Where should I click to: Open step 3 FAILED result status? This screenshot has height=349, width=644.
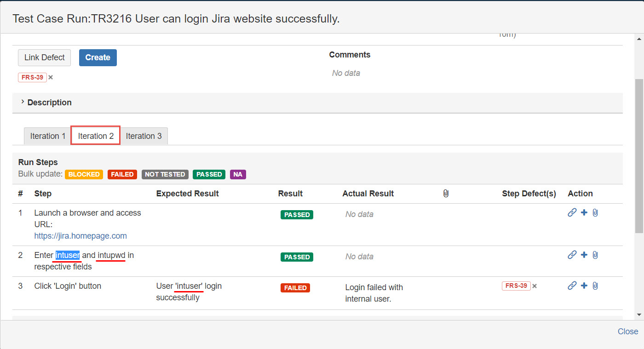(x=295, y=288)
